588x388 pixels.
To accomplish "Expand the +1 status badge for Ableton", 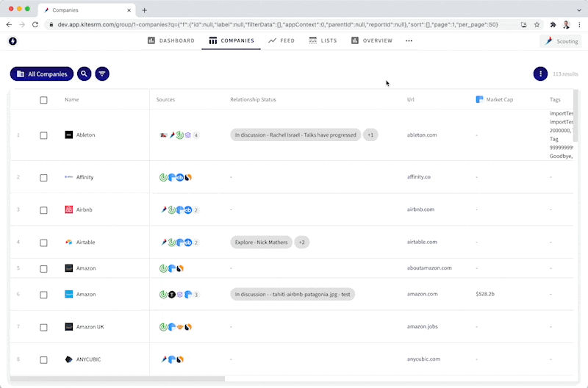I will point(371,135).
